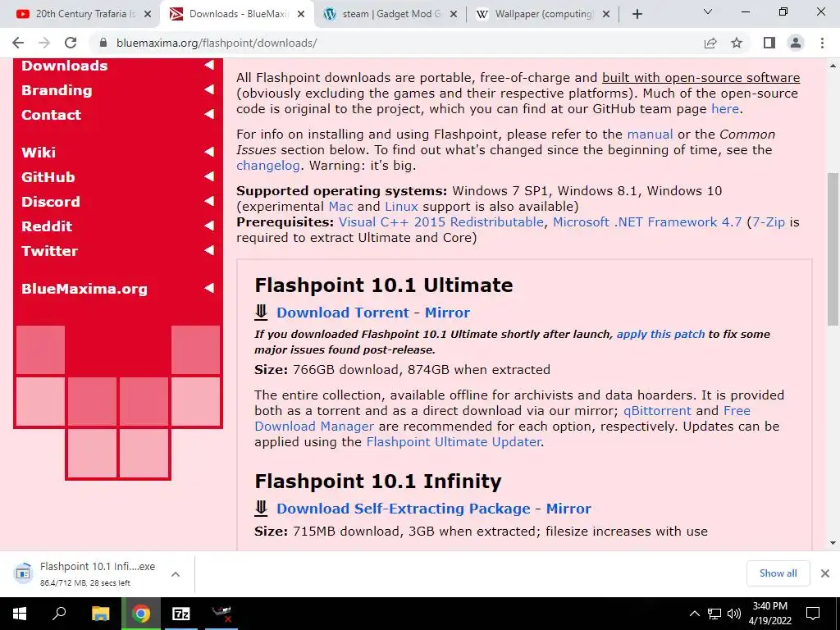Open the Twitter sidebar link
The height and width of the screenshot is (630, 840).
(x=50, y=251)
